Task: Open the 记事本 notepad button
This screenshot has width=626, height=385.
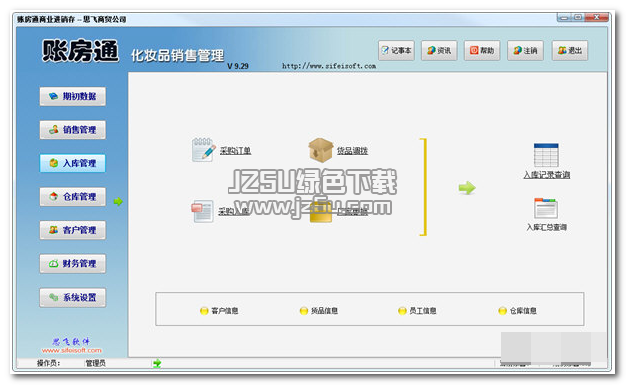Action: pyautogui.click(x=396, y=50)
